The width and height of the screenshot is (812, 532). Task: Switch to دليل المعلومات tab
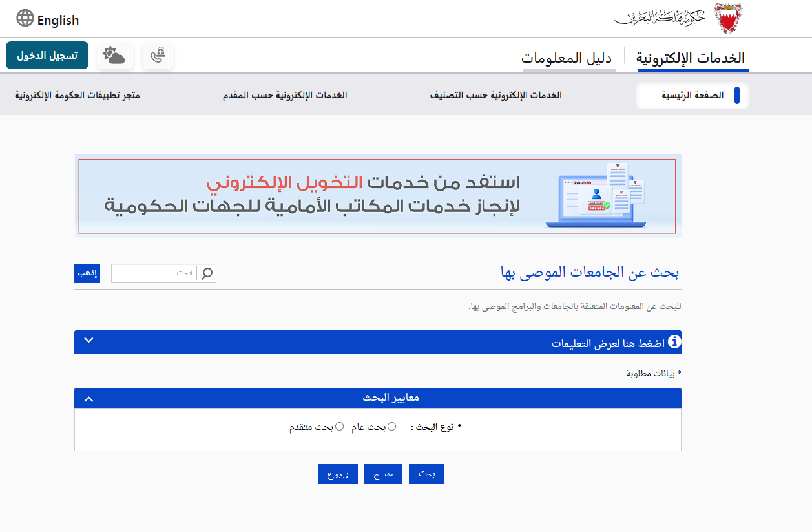[x=568, y=58]
